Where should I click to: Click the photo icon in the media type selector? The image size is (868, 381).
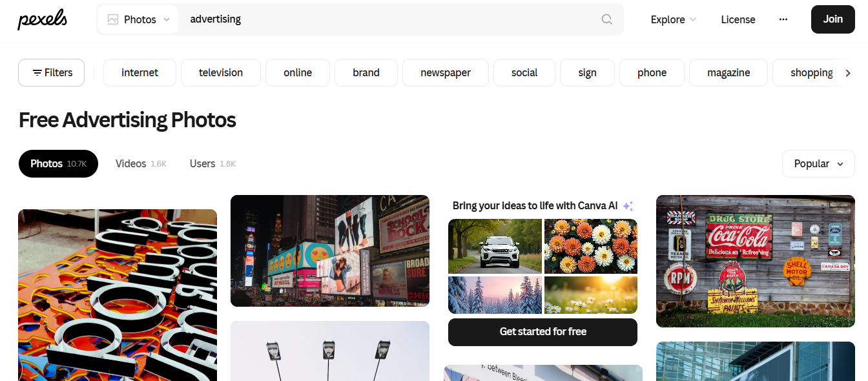pyautogui.click(x=113, y=19)
